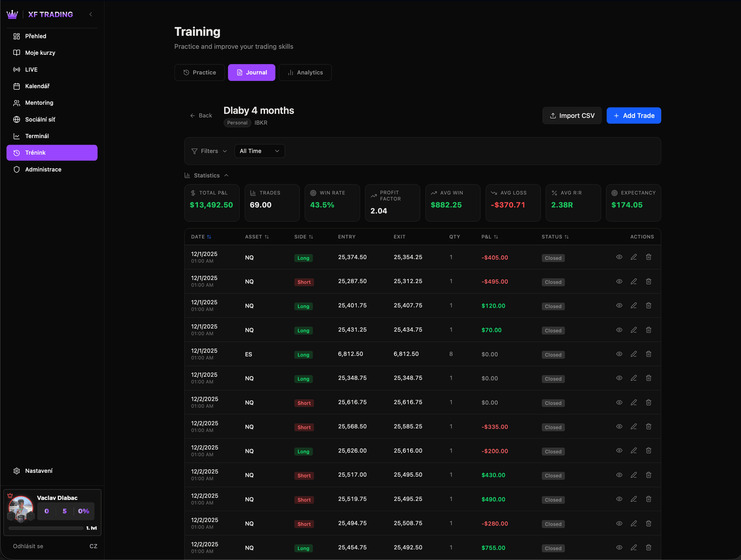Switch to the Analytics tab

coord(305,73)
